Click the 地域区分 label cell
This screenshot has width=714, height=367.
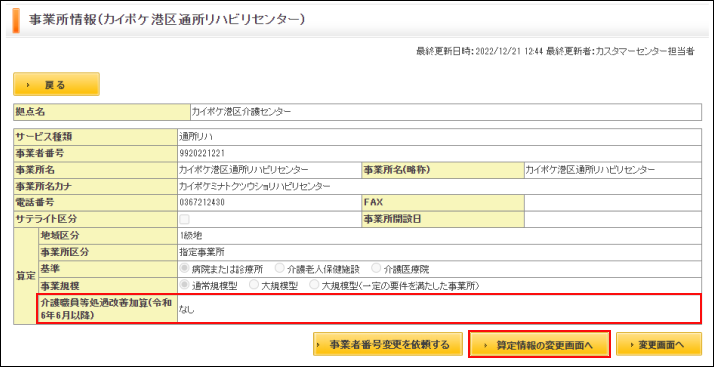click(x=107, y=236)
